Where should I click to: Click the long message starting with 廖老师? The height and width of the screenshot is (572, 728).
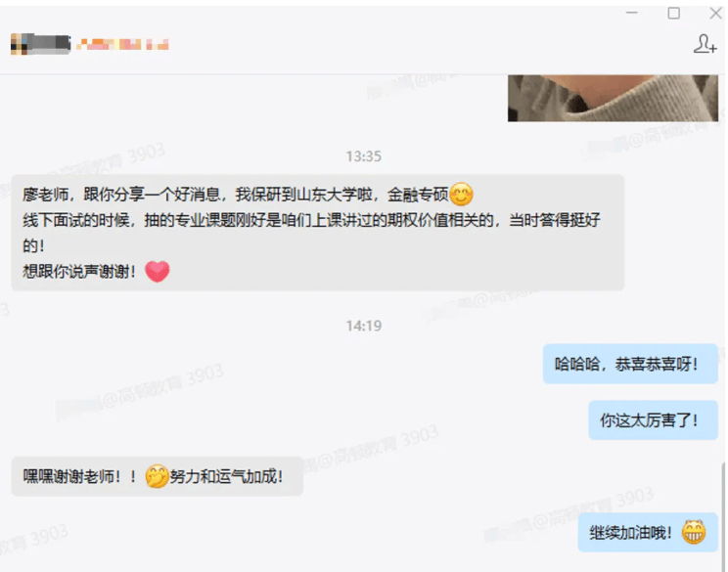pyautogui.click(x=318, y=233)
